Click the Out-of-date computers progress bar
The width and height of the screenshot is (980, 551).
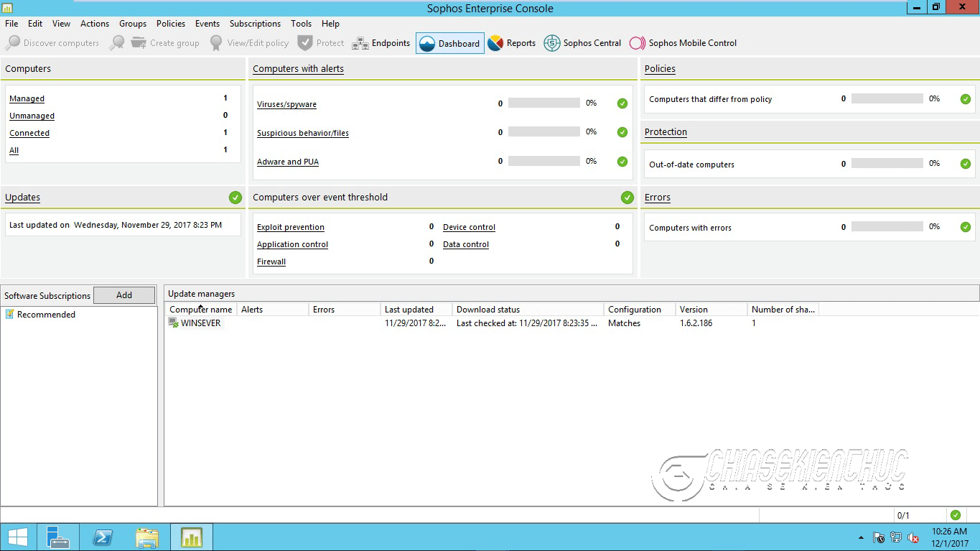[x=887, y=163]
